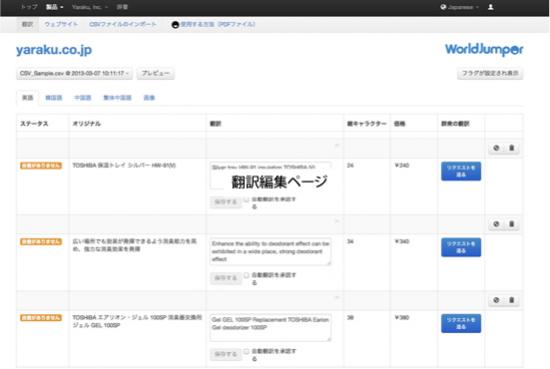Click the price value ¥240
The height and width of the screenshot is (369, 550).
coord(402,165)
